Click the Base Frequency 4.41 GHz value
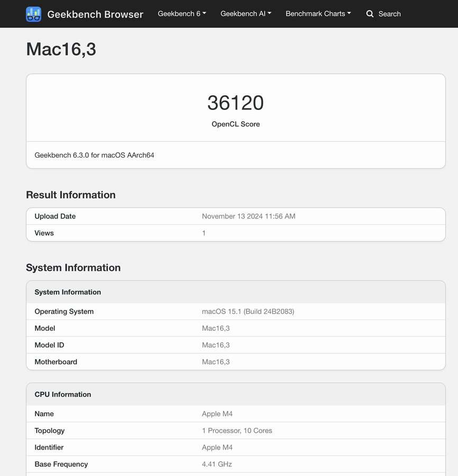Viewport: 458px width, 476px height. (217, 464)
